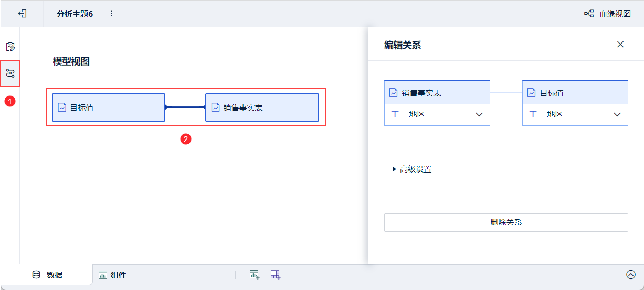Expand the 目标值 地区 field dropdown
This screenshot has width=644, height=290.
(617, 114)
